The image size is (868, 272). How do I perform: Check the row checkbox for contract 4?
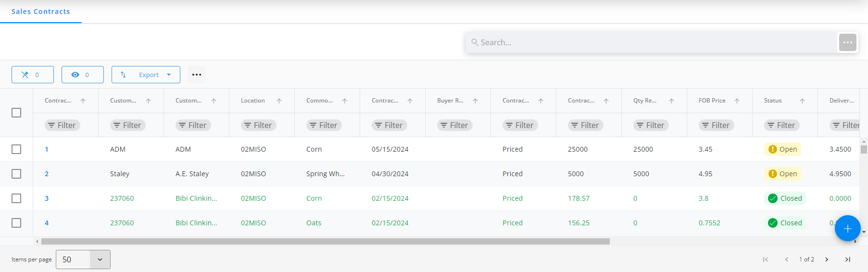click(x=16, y=223)
